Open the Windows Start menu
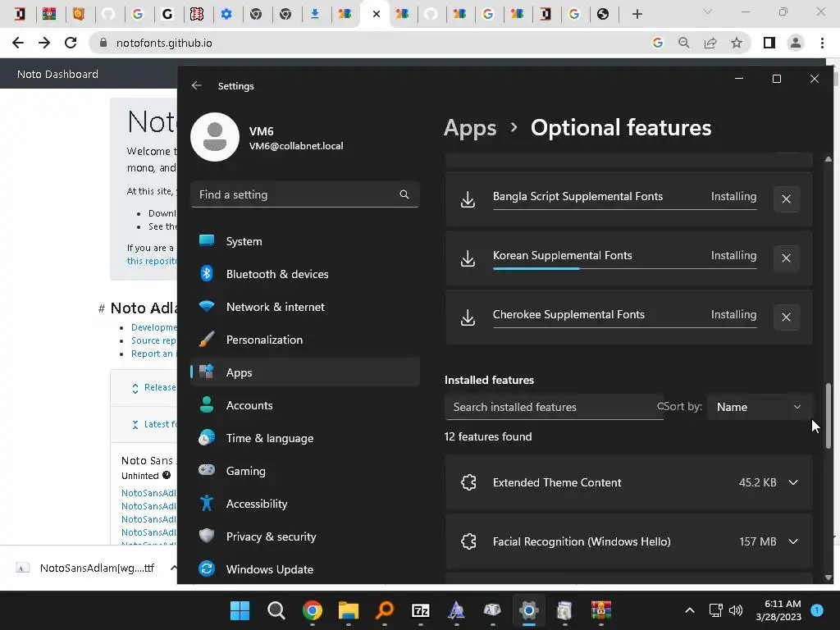The width and height of the screenshot is (840, 630). [x=240, y=610]
